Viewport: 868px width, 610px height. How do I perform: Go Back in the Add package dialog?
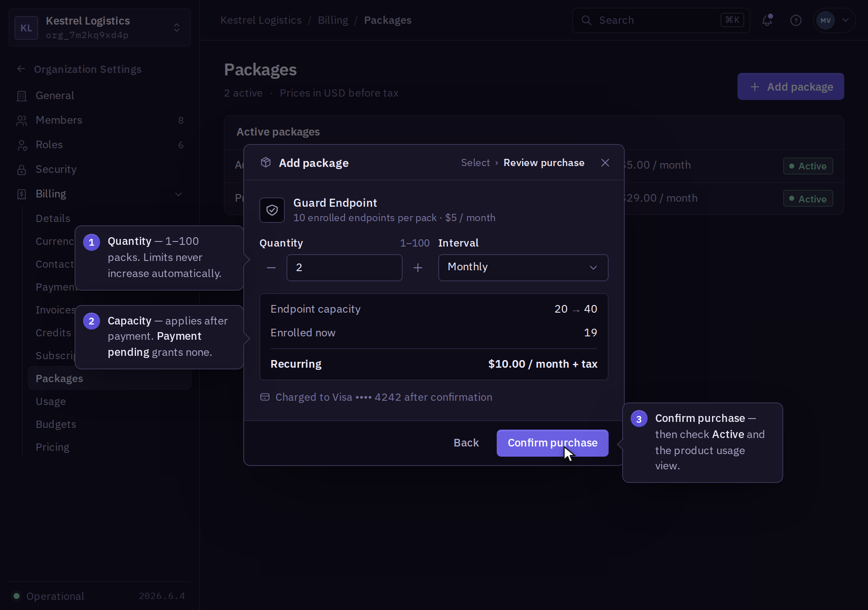point(466,443)
